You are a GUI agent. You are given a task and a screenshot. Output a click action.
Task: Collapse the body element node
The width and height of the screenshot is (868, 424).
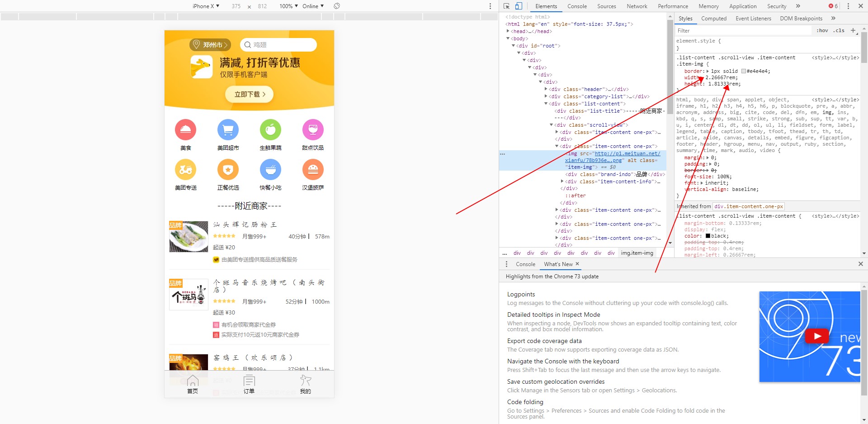508,38
